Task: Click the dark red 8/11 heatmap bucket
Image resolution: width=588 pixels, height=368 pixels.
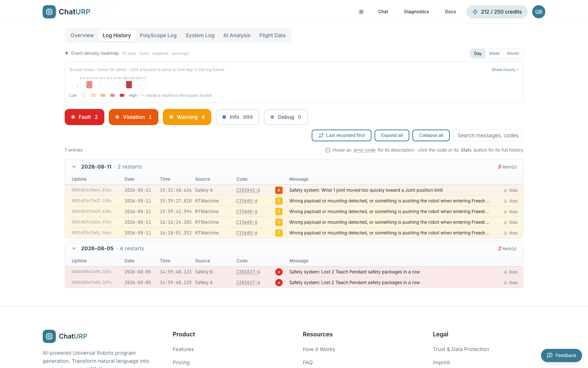Action: [x=129, y=85]
